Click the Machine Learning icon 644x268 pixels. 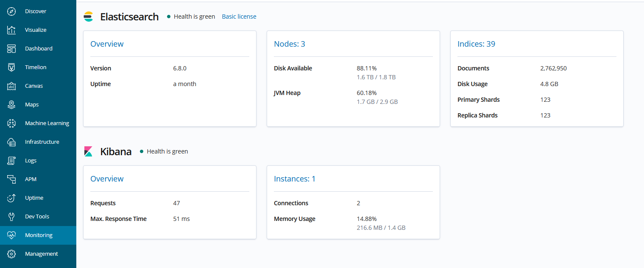[x=11, y=123]
